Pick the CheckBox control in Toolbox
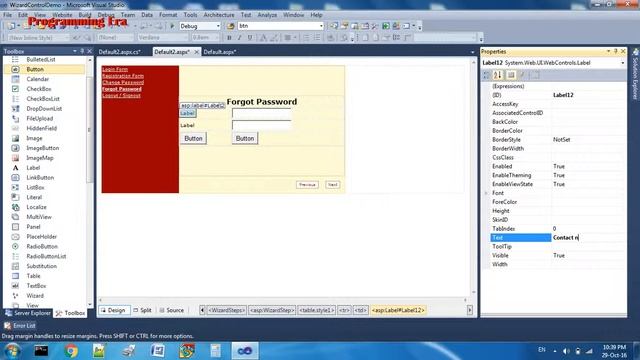The width and height of the screenshot is (640, 360). (x=44, y=89)
